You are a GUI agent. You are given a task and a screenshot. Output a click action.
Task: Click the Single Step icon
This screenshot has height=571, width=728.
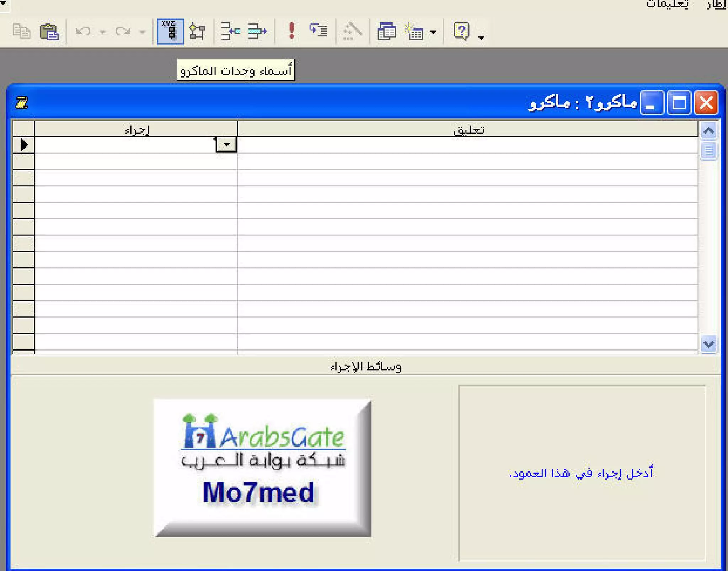click(318, 30)
